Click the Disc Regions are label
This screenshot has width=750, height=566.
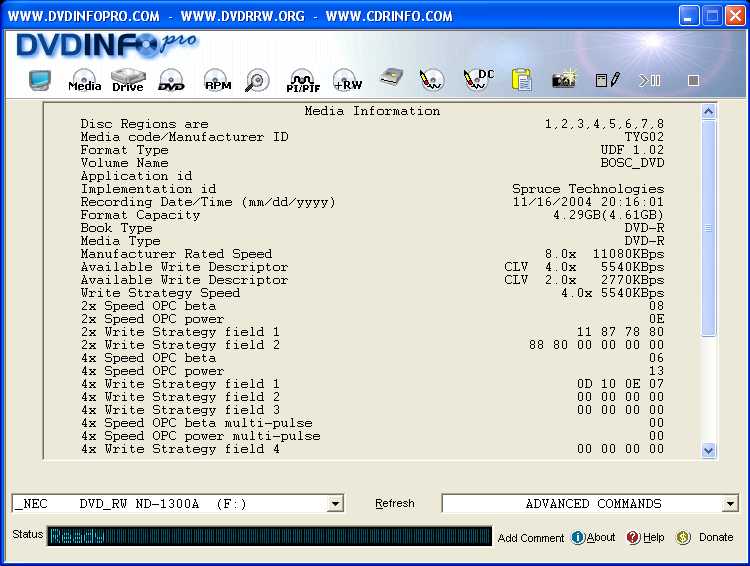[x=144, y=124]
